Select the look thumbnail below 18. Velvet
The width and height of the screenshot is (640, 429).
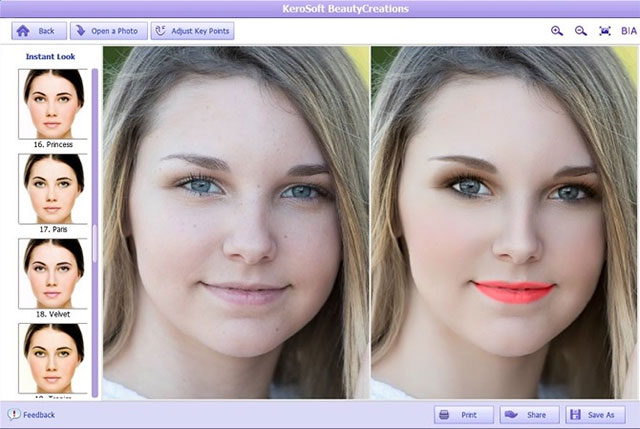pyautogui.click(x=53, y=358)
